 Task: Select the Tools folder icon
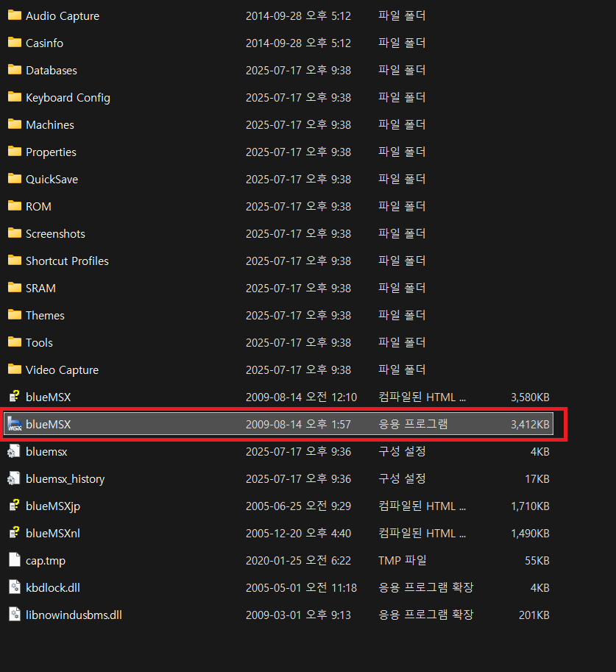[x=15, y=342]
